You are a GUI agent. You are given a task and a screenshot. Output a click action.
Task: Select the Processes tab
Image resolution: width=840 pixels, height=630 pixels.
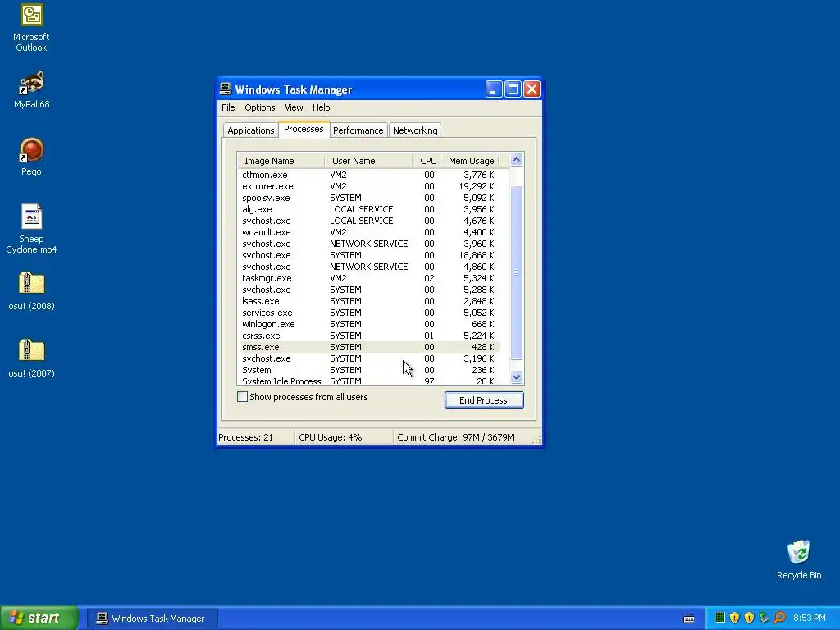click(304, 129)
